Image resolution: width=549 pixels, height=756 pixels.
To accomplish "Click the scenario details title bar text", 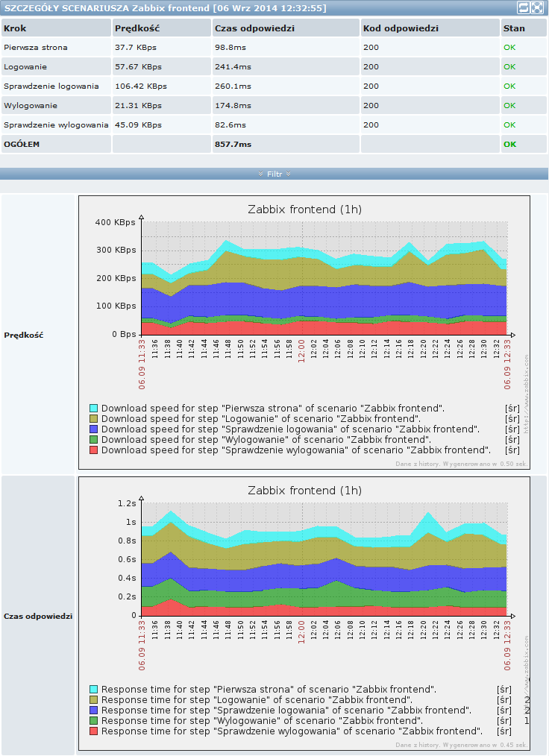I will click(165, 8).
